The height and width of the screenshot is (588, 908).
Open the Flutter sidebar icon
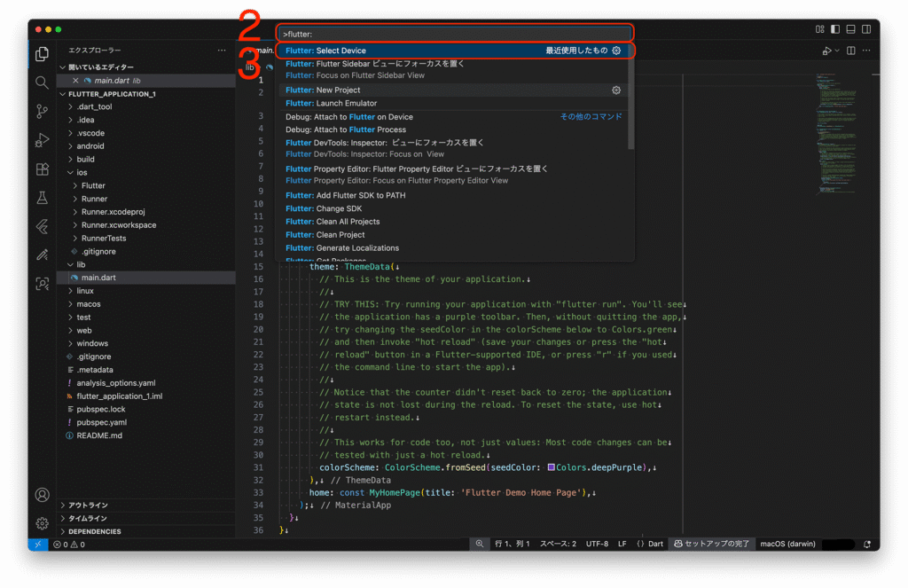pyautogui.click(x=42, y=226)
